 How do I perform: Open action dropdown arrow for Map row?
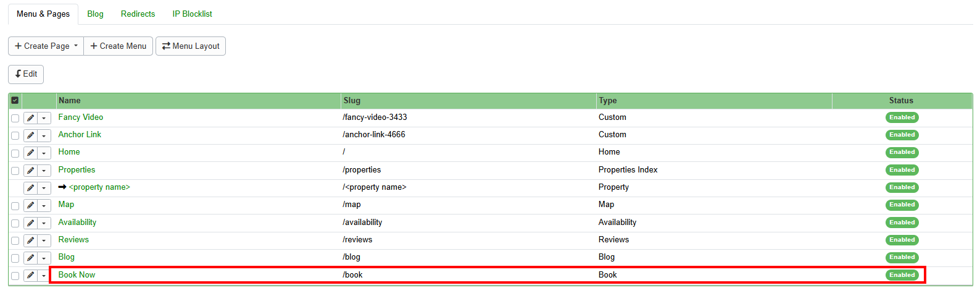[x=44, y=205]
